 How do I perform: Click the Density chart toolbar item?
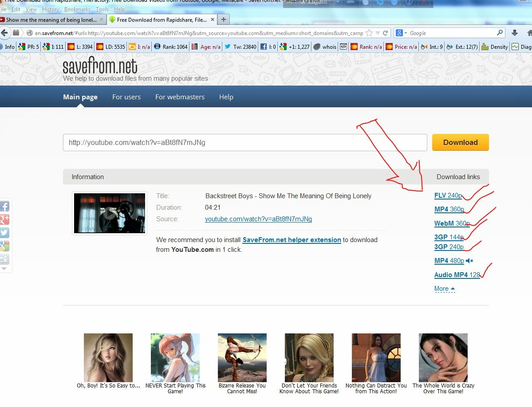click(x=495, y=47)
